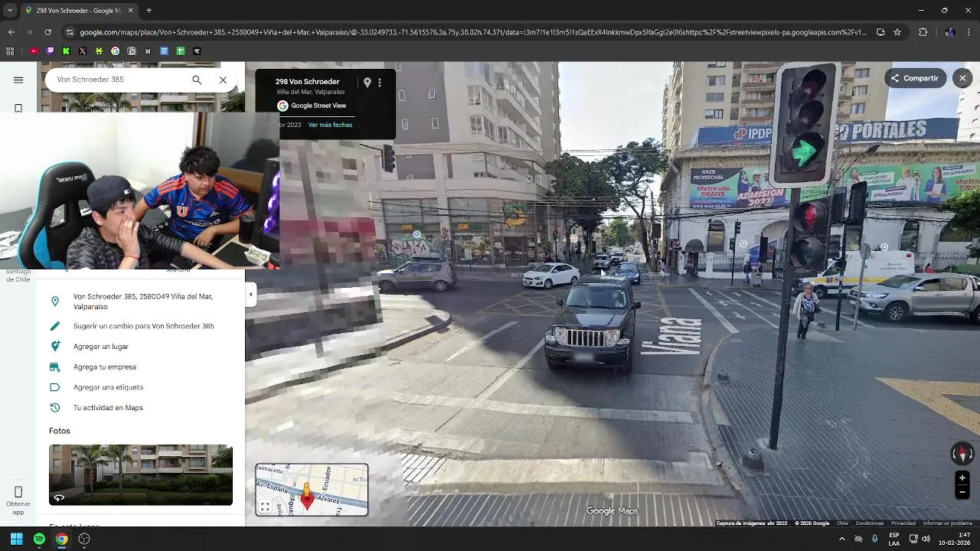Screen dimensions: 980x551
Task: Open Tu actividad en Maps
Action: [x=141, y=408]
